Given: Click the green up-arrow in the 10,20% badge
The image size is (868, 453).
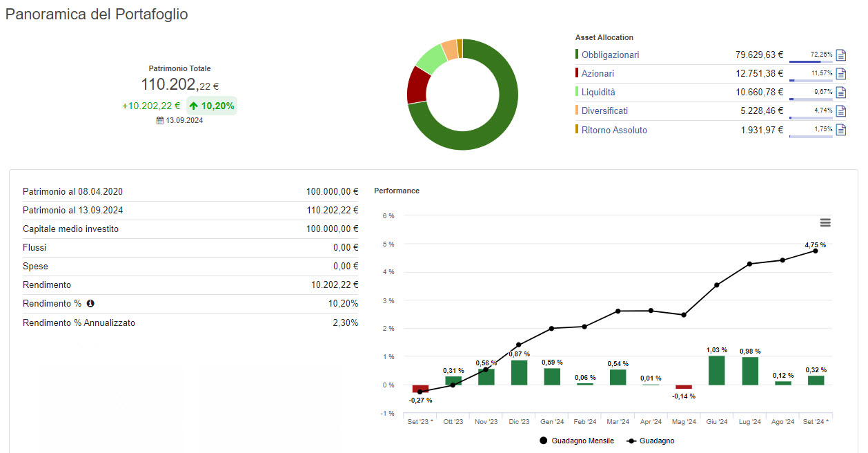Looking at the screenshot, I should [x=194, y=106].
